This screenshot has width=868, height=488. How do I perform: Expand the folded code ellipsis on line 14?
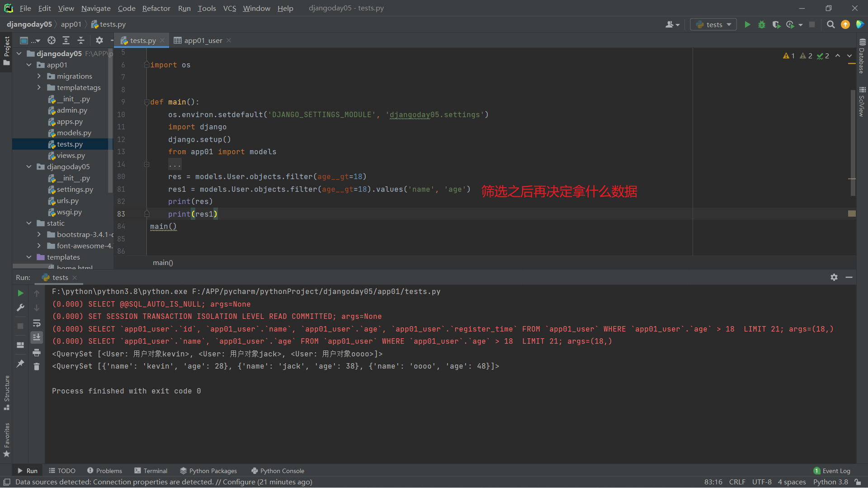[175, 164]
